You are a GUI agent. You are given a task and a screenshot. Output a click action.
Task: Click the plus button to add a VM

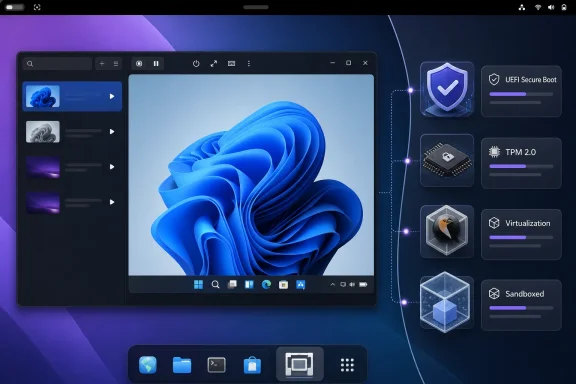[102, 64]
